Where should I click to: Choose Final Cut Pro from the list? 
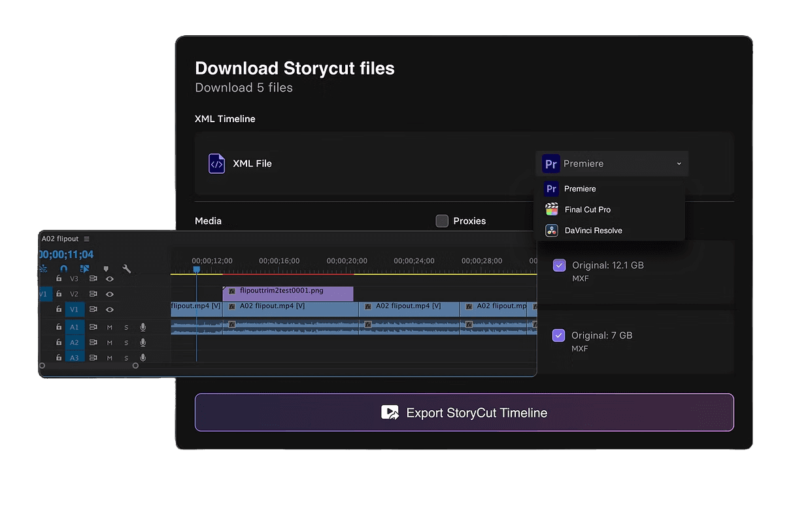609,210
